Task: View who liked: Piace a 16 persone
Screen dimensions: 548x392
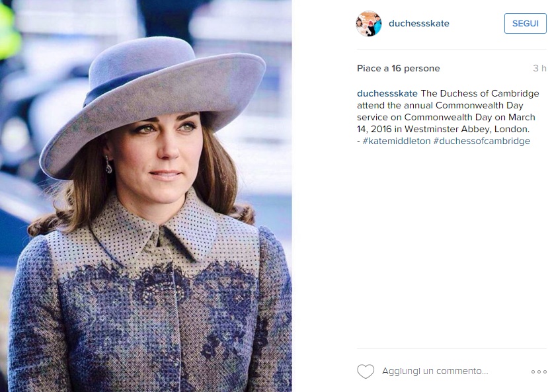Action: click(399, 69)
